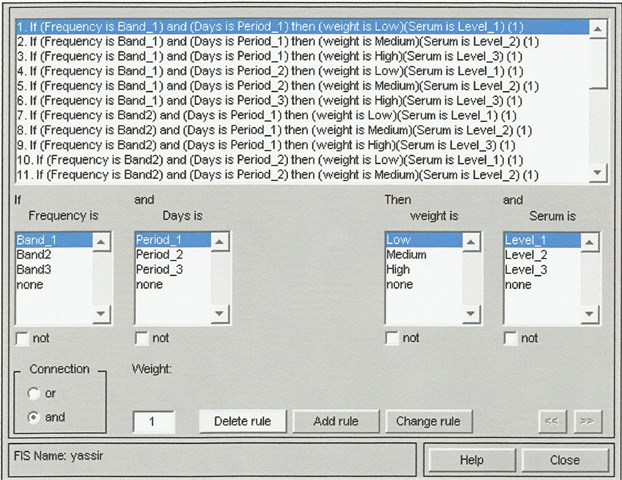This screenshot has height=480, width=622.
Task: Choose Medium in the weight list
Action: click(x=424, y=255)
